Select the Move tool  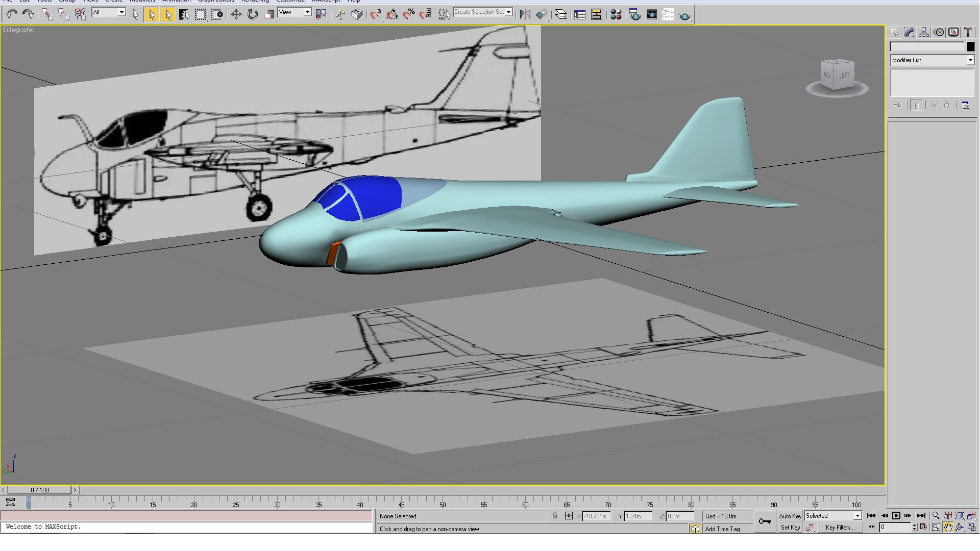pyautogui.click(x=236, y=14)
